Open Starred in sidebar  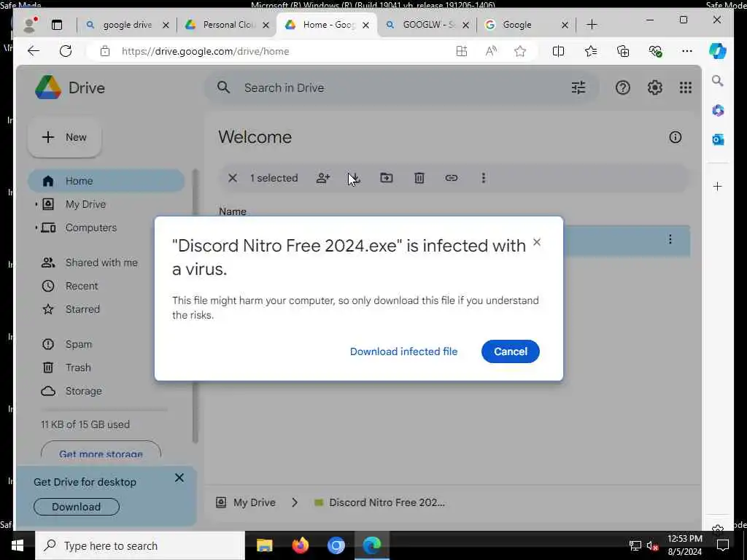(x=82, y=309)
